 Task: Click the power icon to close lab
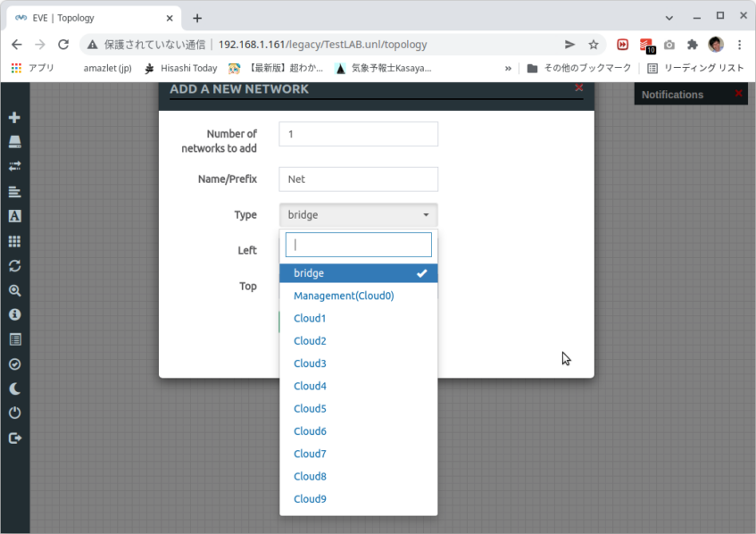pos(14,413)
